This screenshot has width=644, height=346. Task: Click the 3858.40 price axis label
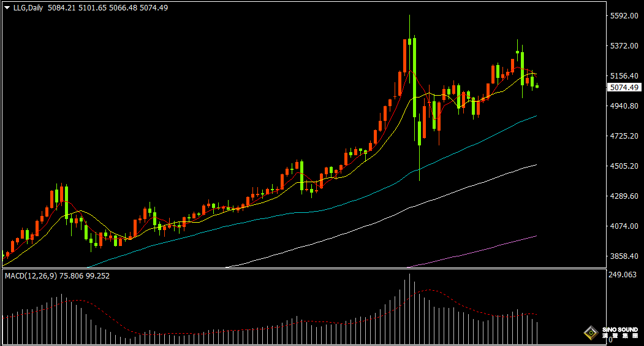coord(624,256)
